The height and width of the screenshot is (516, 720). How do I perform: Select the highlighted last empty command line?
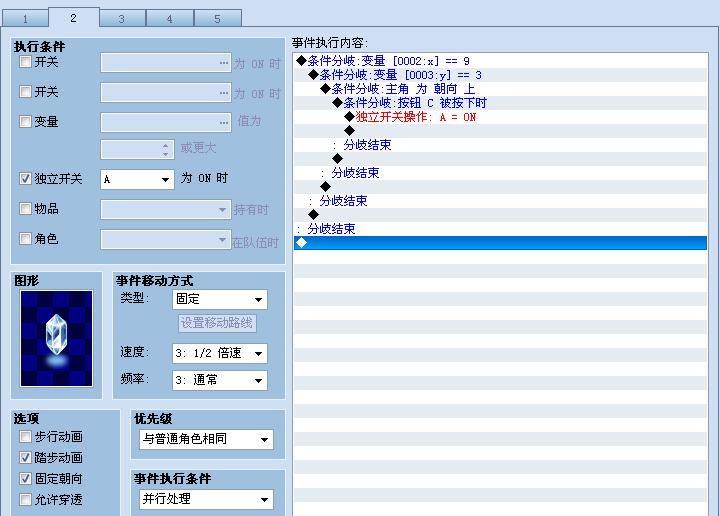[500, 243]
